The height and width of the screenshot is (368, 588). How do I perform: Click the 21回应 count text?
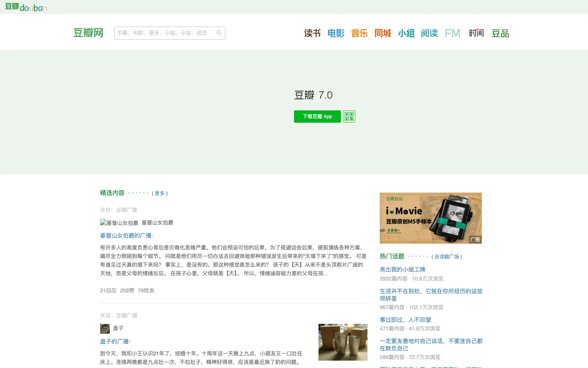108,291
